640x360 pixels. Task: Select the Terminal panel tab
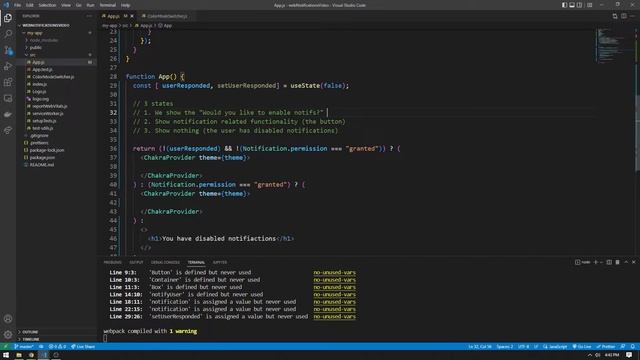coord(196,262)
